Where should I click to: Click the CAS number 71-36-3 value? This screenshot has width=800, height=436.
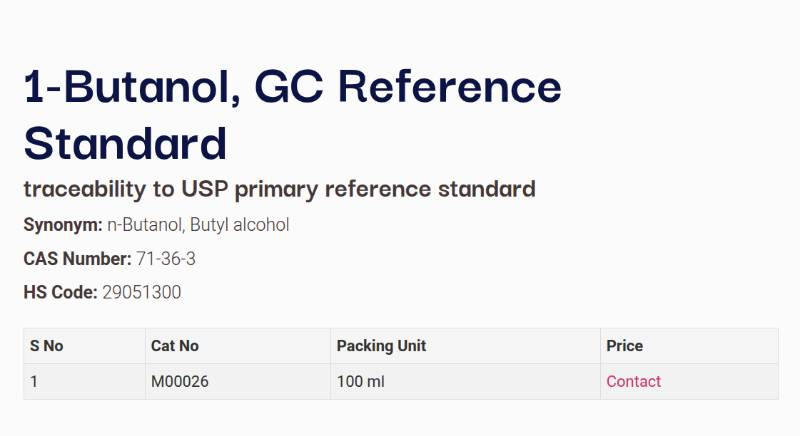pyautogui.click(x=166, y=259)
